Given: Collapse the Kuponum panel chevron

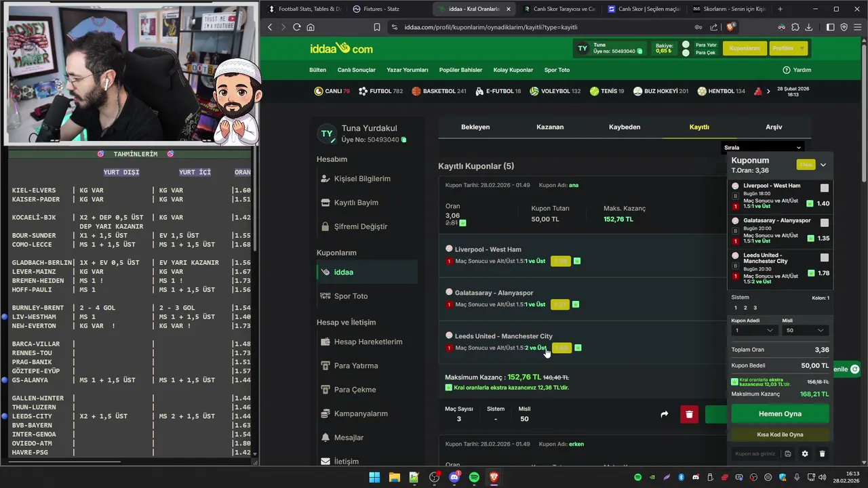Looking at the screenshot, I should tap(823, 165).
